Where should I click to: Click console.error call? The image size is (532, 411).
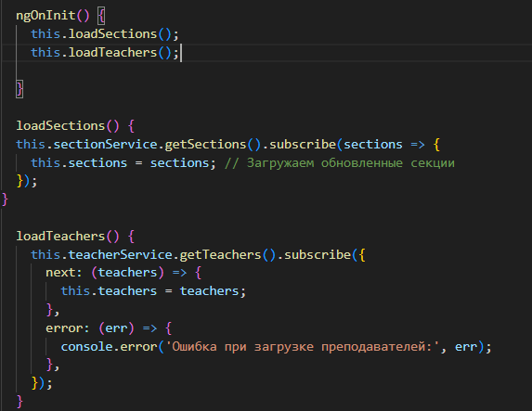coord(109,347)
